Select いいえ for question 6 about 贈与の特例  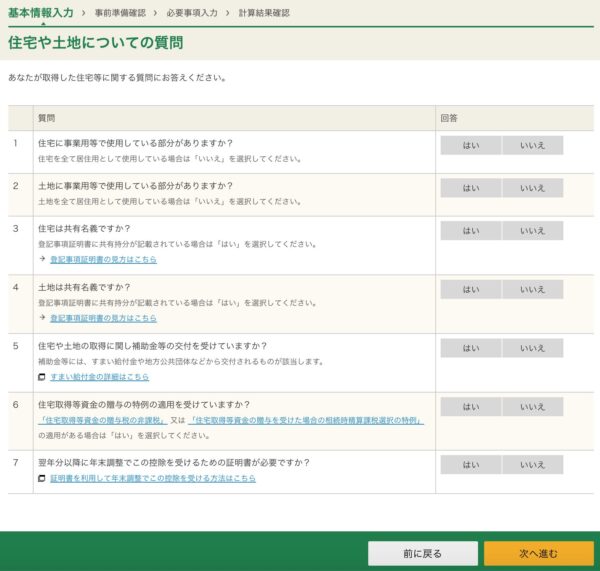click(x=532, y=406)
